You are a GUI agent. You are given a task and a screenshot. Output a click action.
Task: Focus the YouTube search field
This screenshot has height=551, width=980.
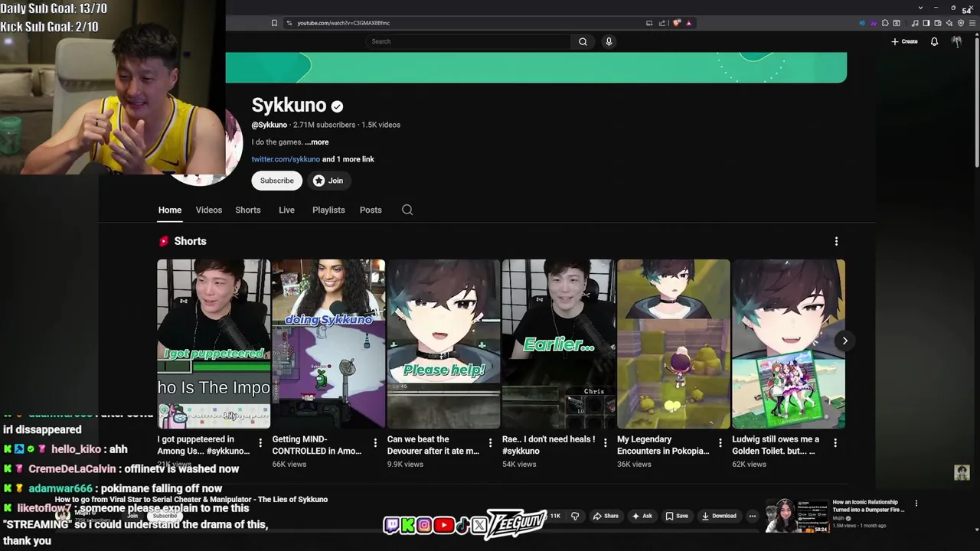click(x=469, y=41)
